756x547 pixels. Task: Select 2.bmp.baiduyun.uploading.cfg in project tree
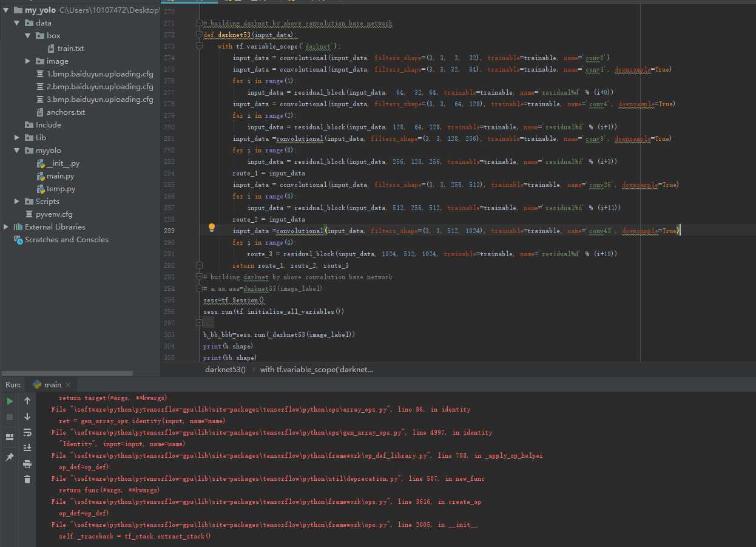[100, 87]
